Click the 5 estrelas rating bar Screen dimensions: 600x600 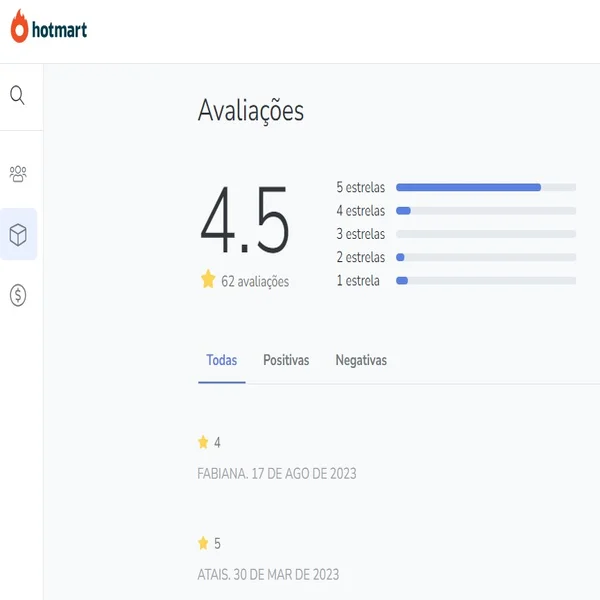(x=486, y=187)
